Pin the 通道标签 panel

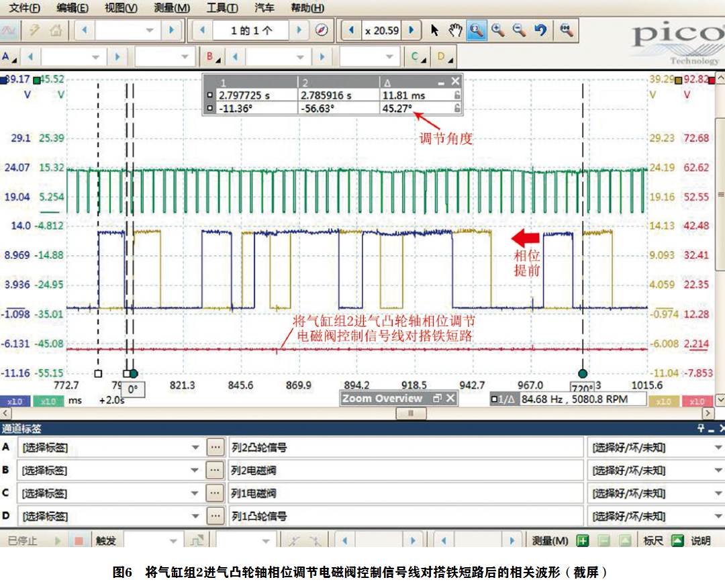700,429
